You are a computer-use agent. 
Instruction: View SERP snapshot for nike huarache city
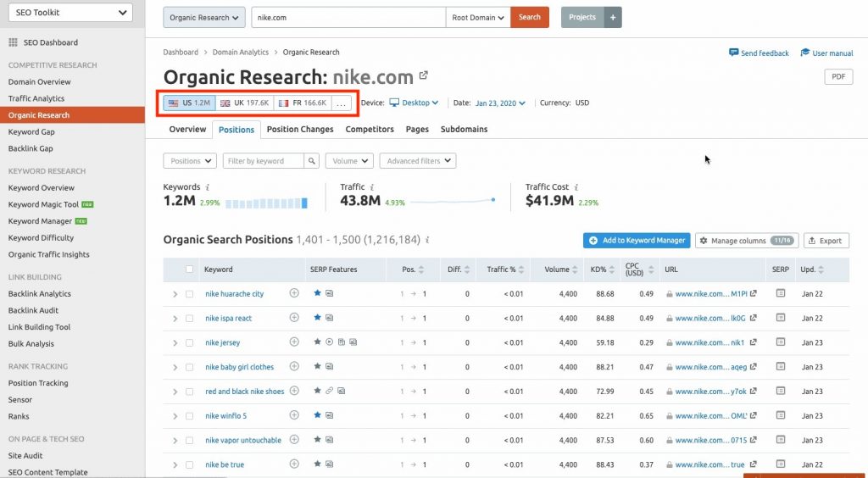(x=781, y=293)
